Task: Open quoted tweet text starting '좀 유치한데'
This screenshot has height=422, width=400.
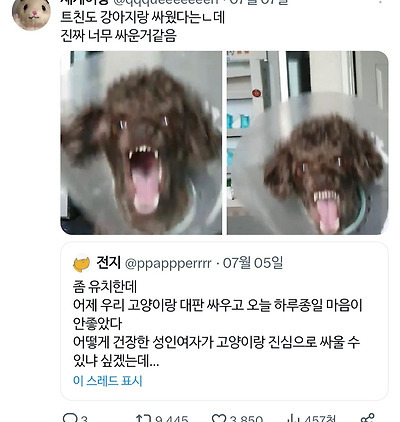Action: [217, 324]
